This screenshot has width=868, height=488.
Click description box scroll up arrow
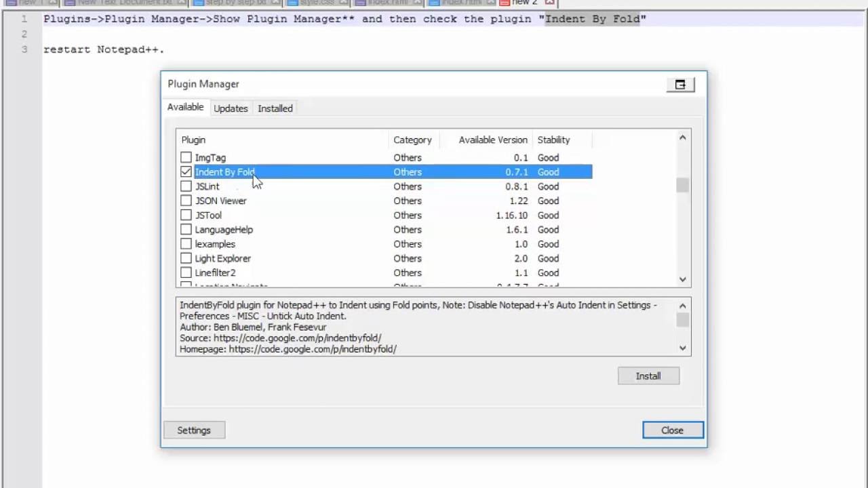683,306
